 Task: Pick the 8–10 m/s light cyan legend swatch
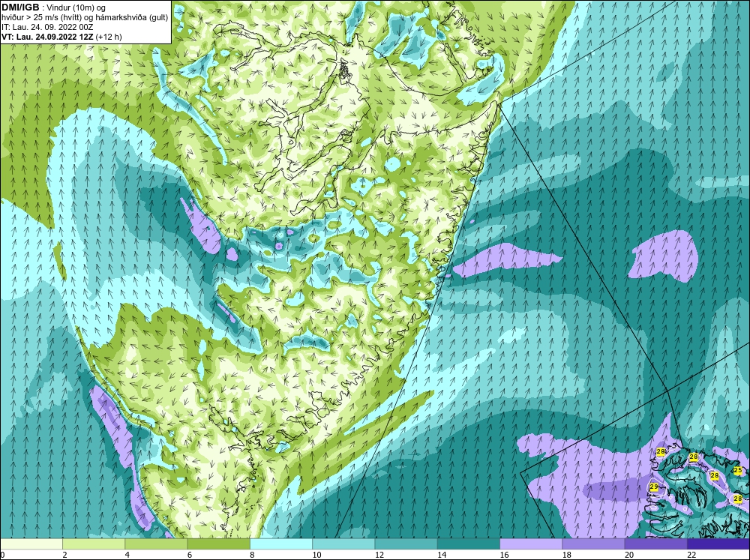(x=281, y=544)
